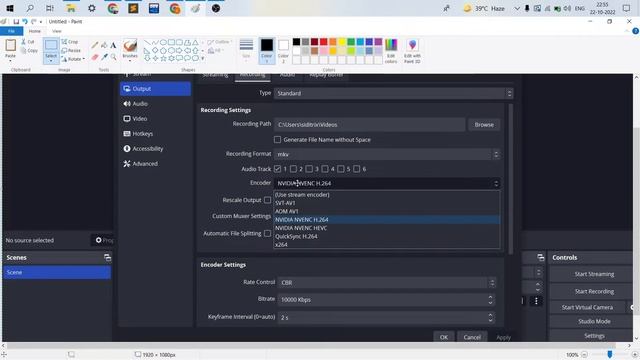Image resolution: width=640 pixels, height=360 pixels.
Task: Choose (Use stream encoder) option
Action: (387, 195)
